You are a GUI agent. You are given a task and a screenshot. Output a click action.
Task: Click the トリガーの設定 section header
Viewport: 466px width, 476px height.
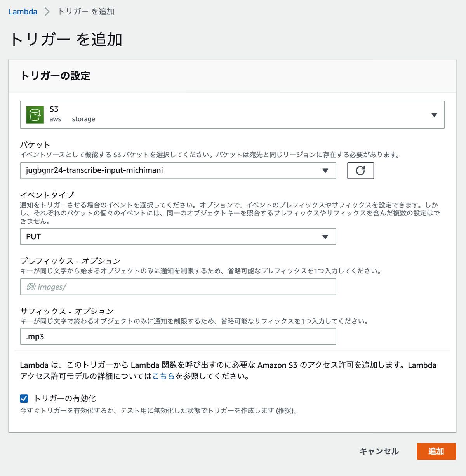(55, 76)
